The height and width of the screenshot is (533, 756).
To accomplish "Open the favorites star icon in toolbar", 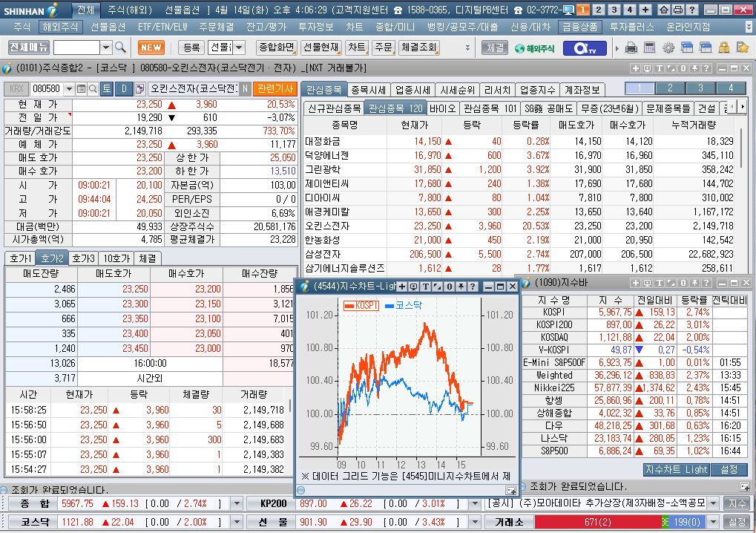I will (x=743, y=48).
